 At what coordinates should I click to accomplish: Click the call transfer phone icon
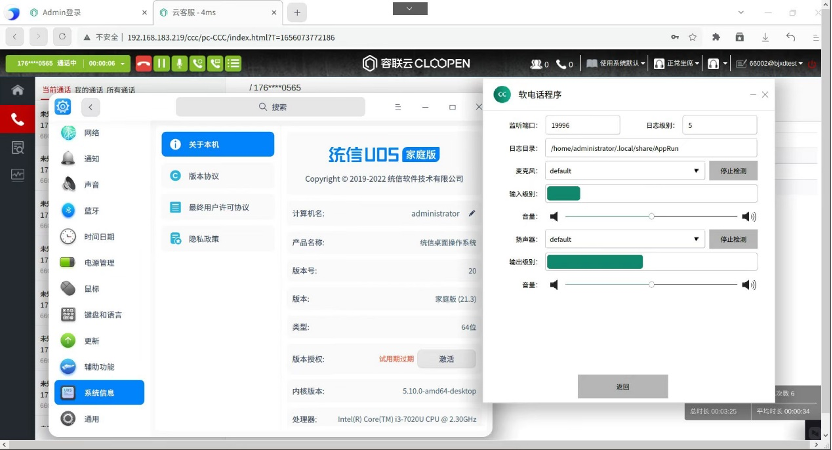[215, 63]
